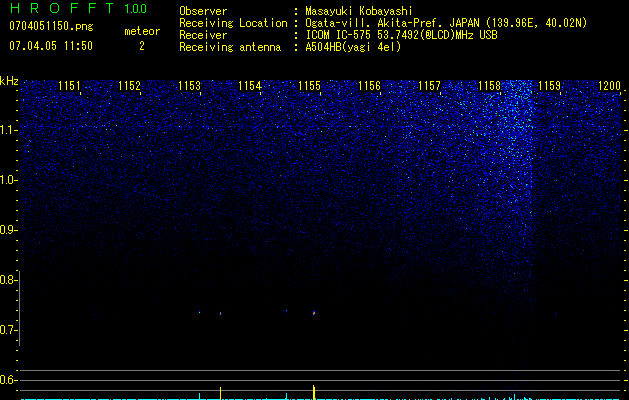Image resolution: width=629 pixels, height=400 pixels.
Task: Click the kHz axis unit label
Action: point(9,81)
